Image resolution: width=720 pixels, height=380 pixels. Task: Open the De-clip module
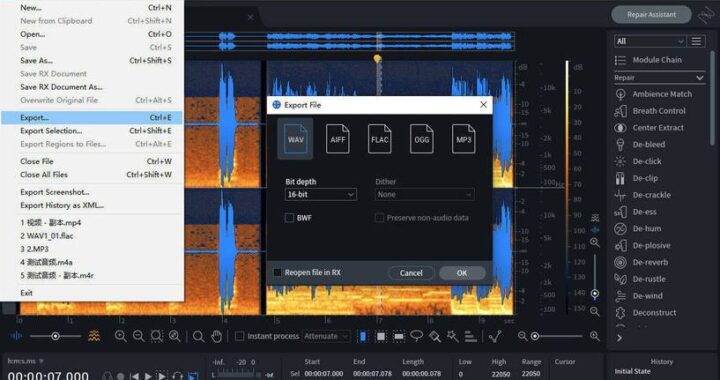click(x=636, y=178)
